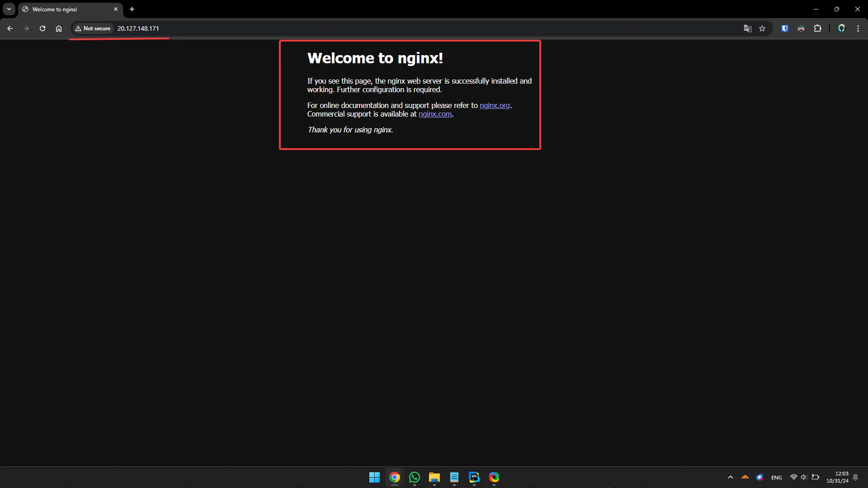Open WhatsApp from the taskbar
Viewport: 868px width, 488px height.
tap(415, 477)
